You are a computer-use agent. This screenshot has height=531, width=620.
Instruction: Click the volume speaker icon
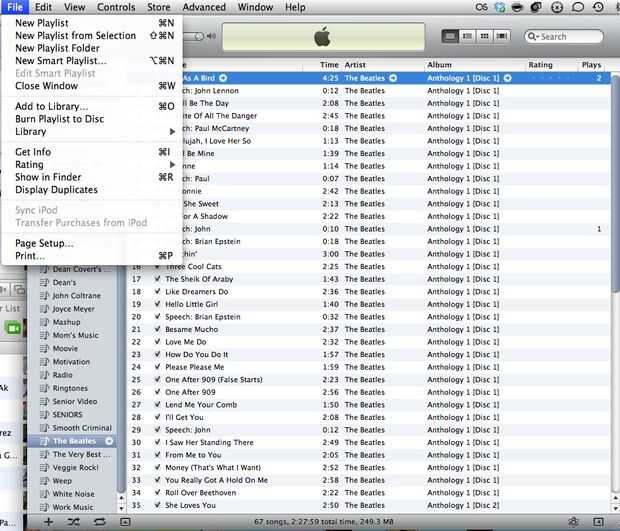[212, 36]
